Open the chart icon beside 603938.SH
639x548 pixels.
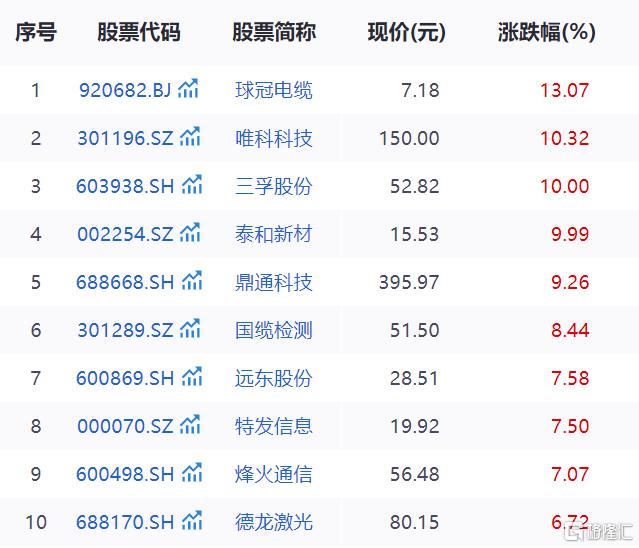click(192, 185)
